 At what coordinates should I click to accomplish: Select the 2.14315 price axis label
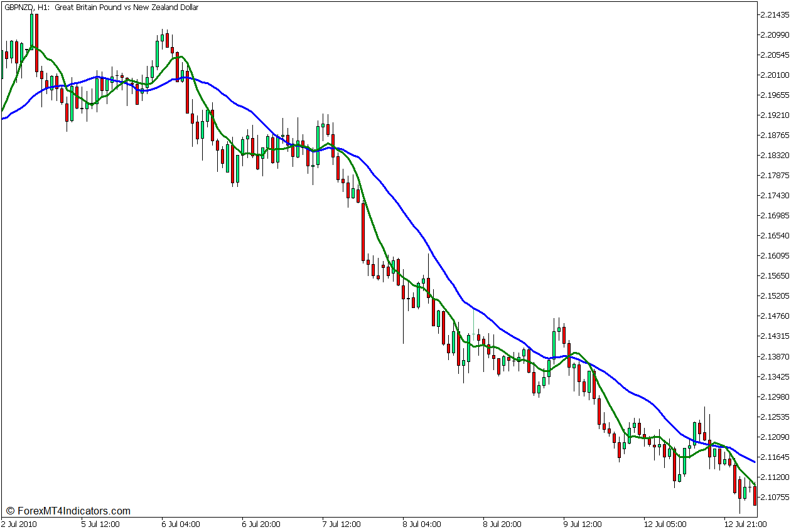(x=775, y=336)
